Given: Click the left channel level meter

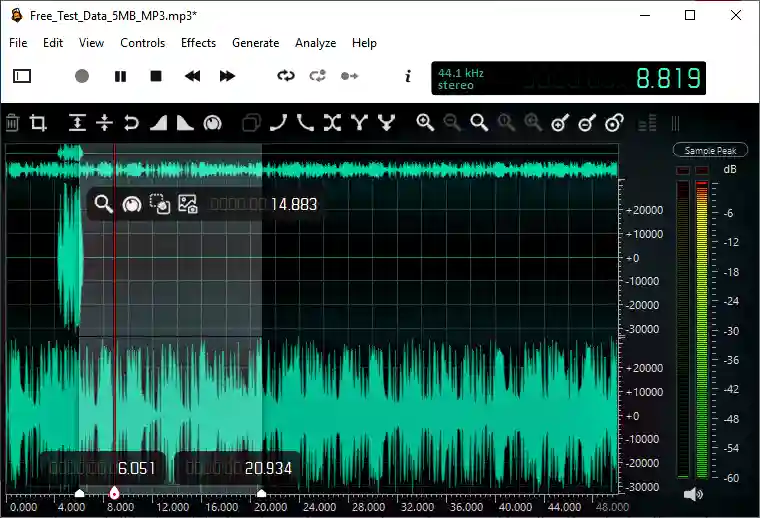Looking at the screenshot, I should [682, 330].
